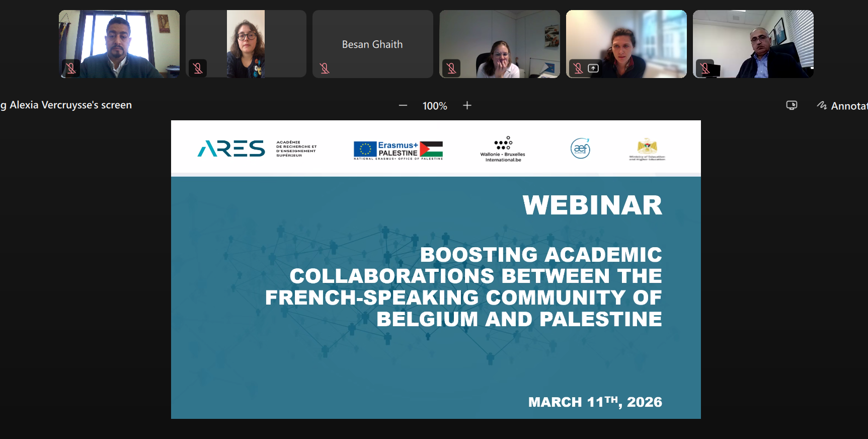Screen dimensions: 868x439
Task: Click muted mic on the tile of woman resting chin on hand
Action: tap(451, 68)
